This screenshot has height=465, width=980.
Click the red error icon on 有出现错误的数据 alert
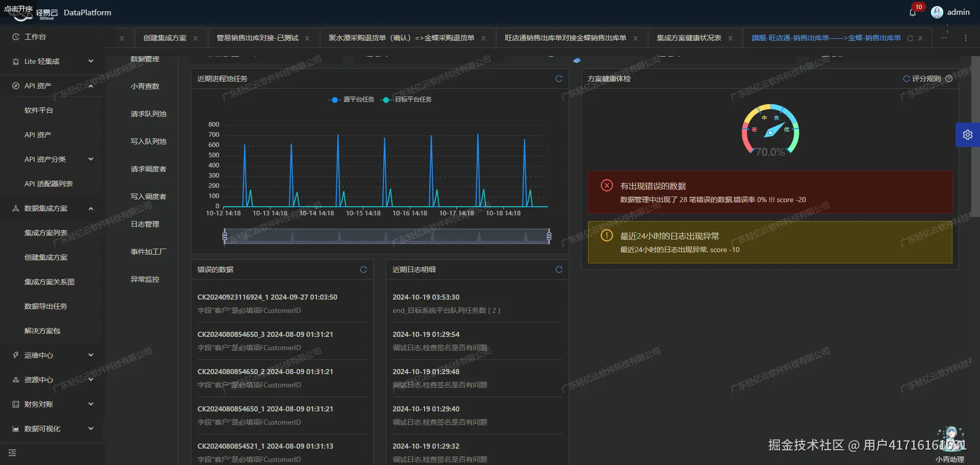coord(606,185)
